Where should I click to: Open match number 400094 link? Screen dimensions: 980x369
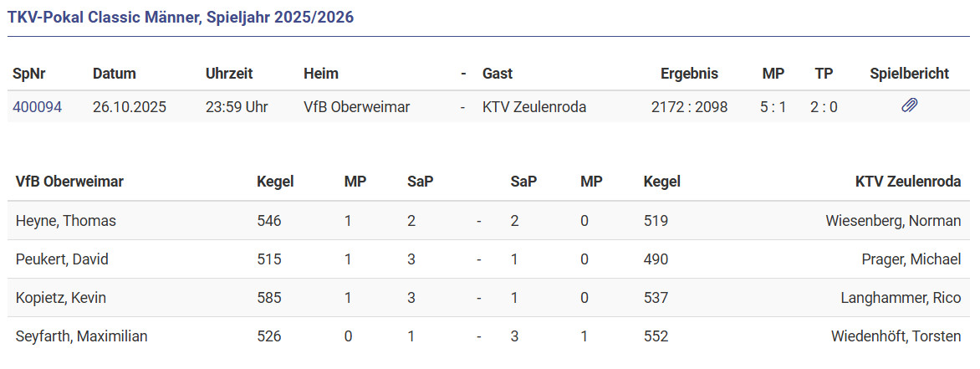click(x=37, y=107)
